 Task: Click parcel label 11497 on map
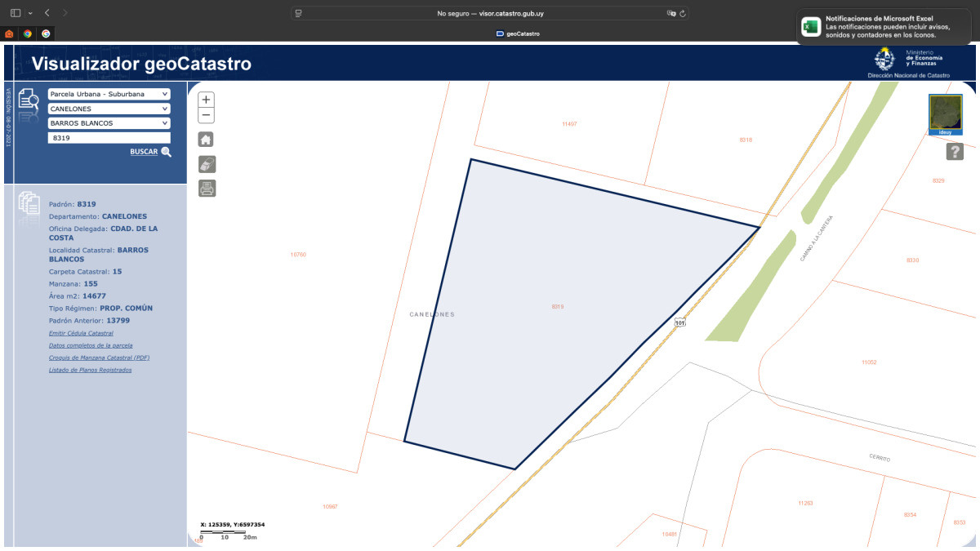coord(569,124)
